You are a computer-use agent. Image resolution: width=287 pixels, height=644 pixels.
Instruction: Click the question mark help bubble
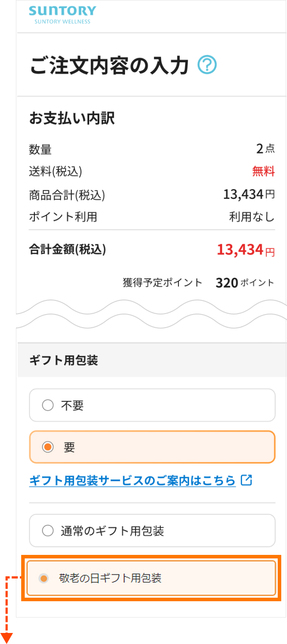(208, 64)
